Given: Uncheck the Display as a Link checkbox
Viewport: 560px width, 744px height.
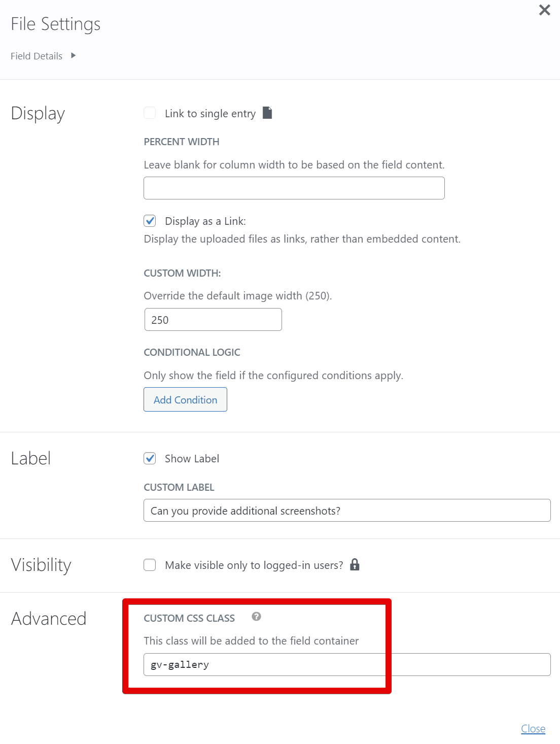Looking at the screenshot, I should (x=150, y=221).
